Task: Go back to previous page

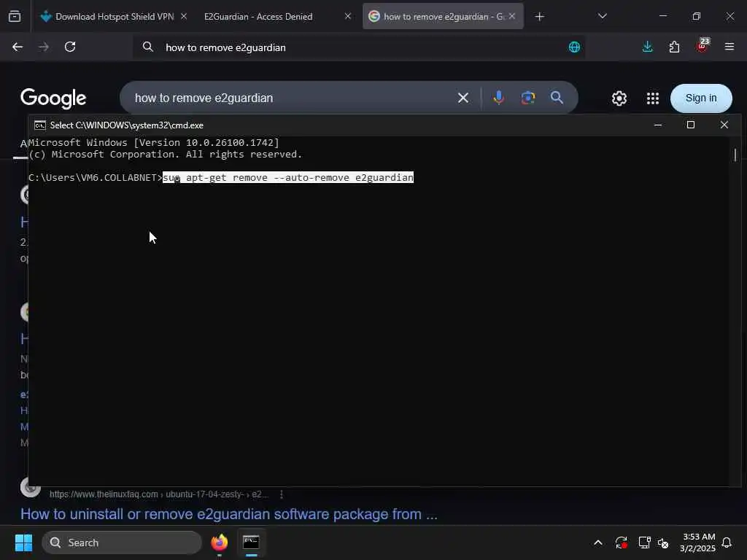Action: 18,47
